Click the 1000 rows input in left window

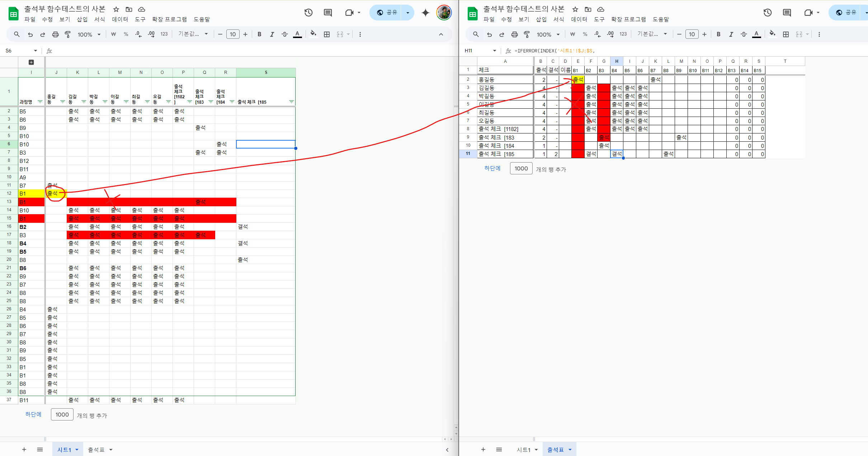click(62, 414)
